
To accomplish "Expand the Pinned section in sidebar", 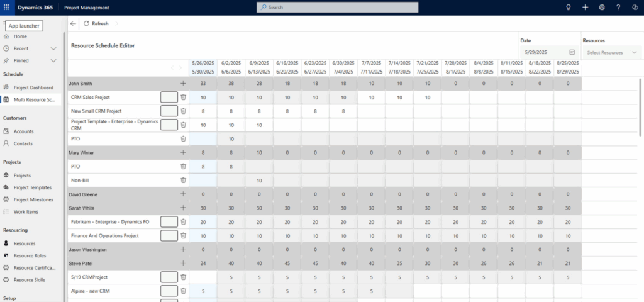I will coord(53,60).
